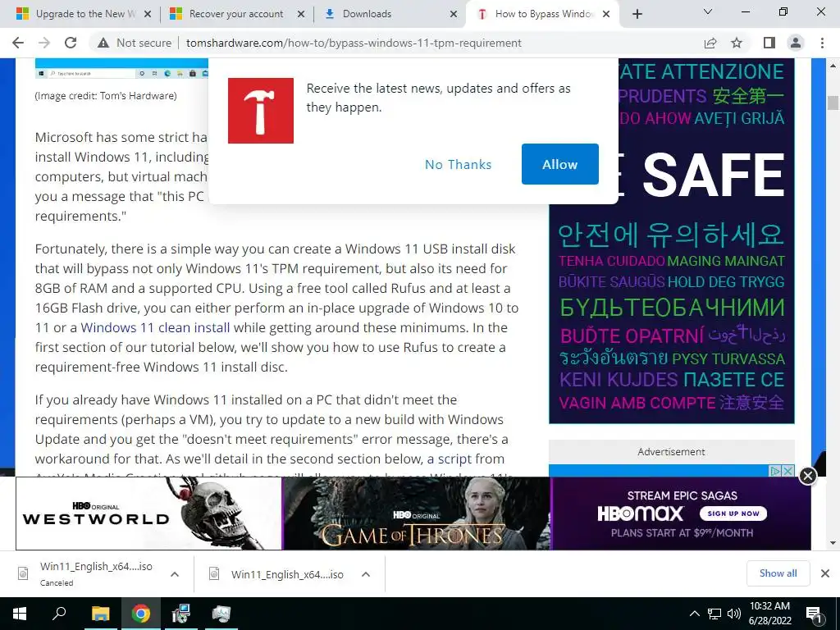Click the scrollbar down arrow
Screen dimensions: 840x630
tap(833, 543)
